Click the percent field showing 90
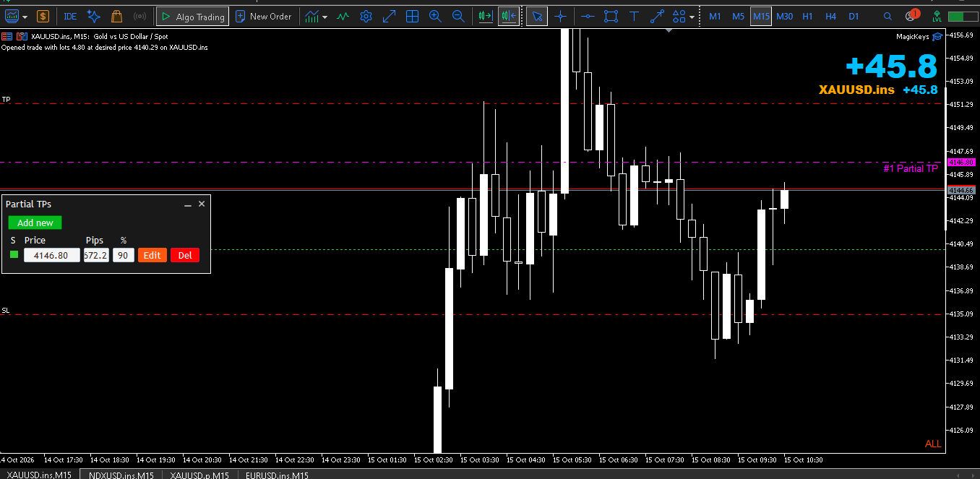 (x=124, y=255)
